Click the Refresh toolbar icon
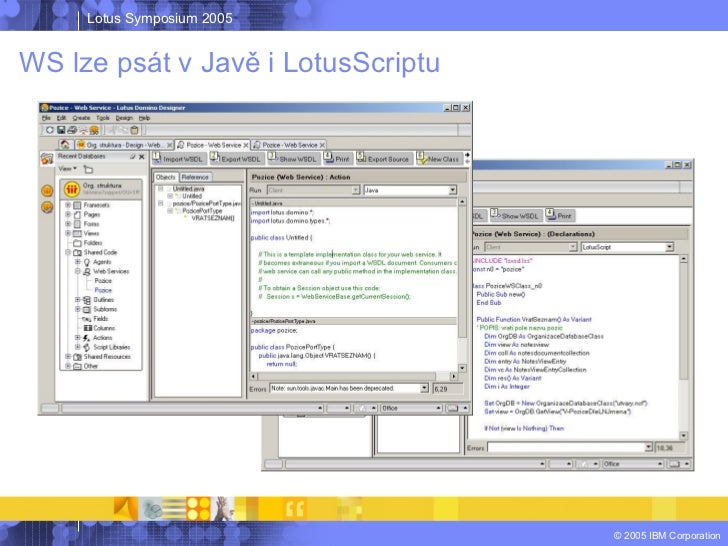 (x=49, y=130)
